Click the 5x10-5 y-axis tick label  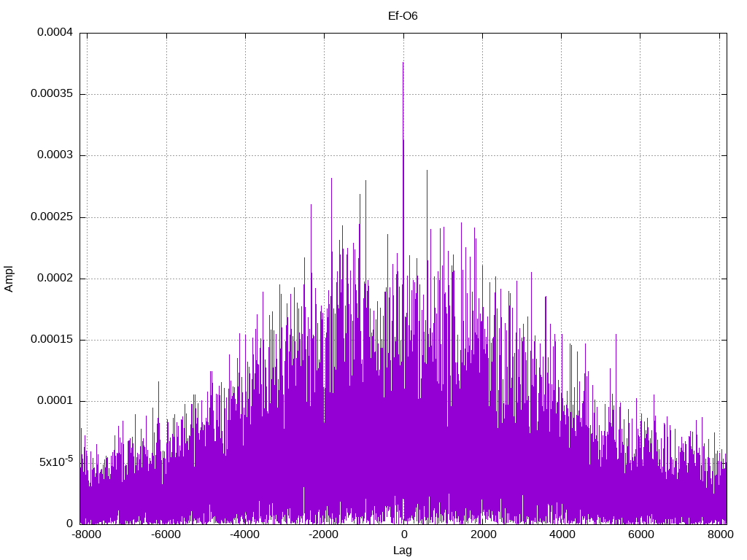(x=56, y=461)
